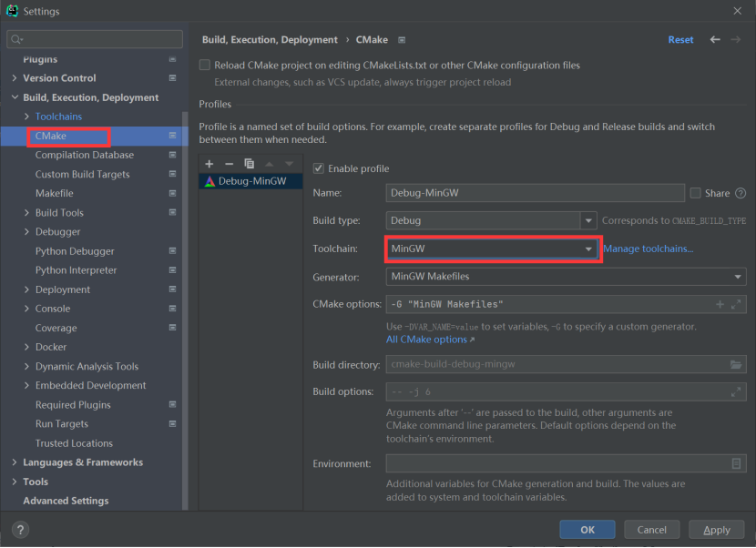The height and width of the screenshot is (548, 756).
Task: Expand the CMake options field editor
Action: tap(736, 304)
